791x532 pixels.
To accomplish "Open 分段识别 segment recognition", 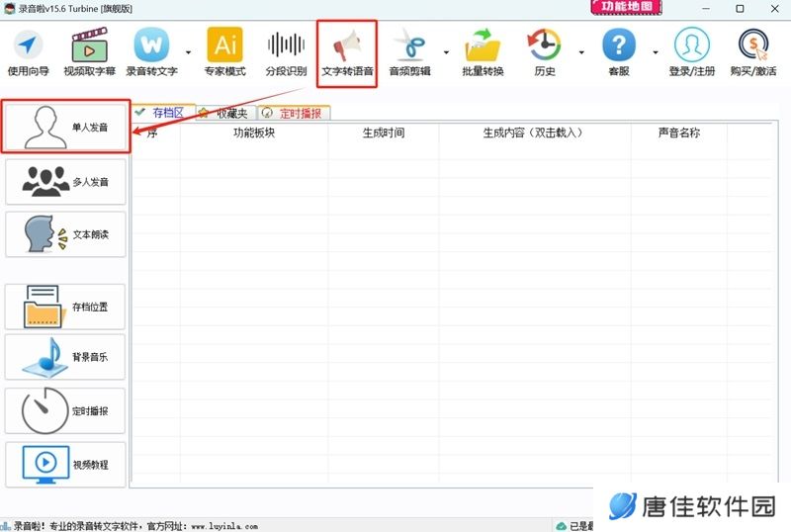I will pos(286,52).
